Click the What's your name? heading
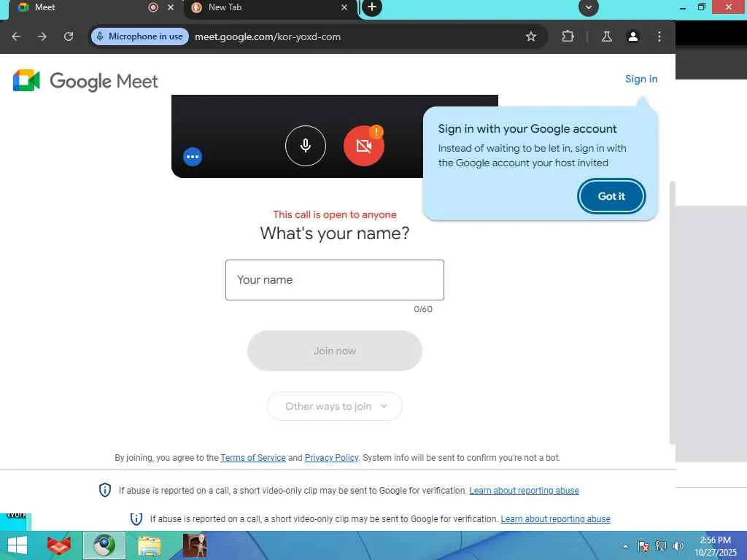Viewport: 747px width, 560px height. (x=334, y=233)
